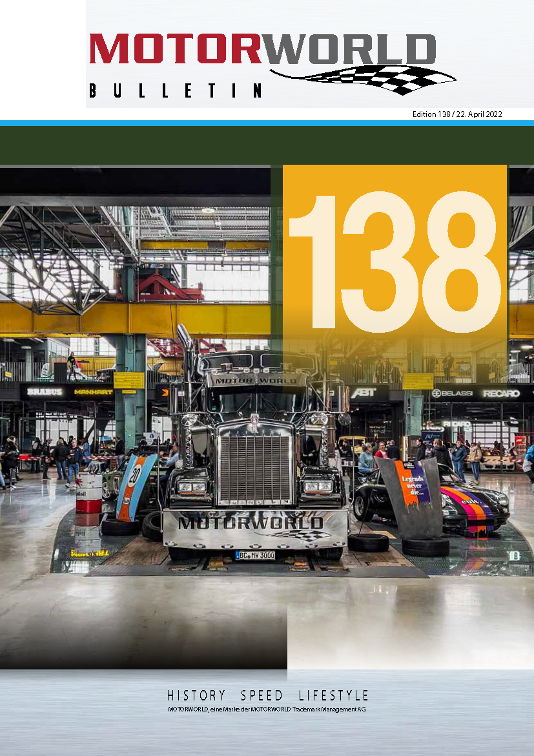Click the truck license plate BC MW 3000
534x756 pixels.
click(255, 556)
